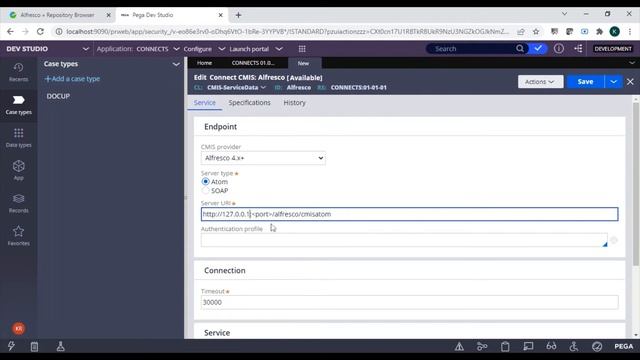The image size is (640, 360).
Task: Switch to the Service tab
Action: coord(204,103)
